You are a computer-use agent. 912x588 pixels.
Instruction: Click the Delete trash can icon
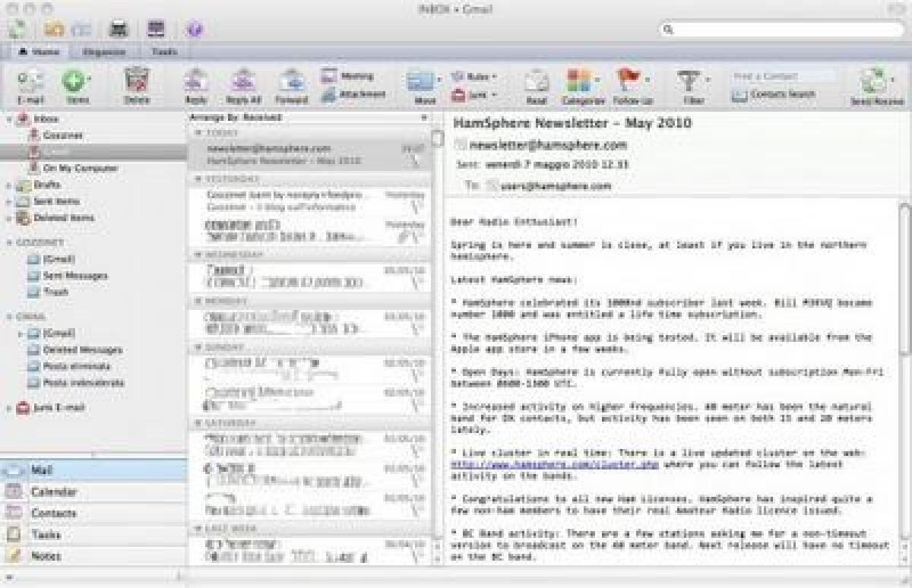137,81
